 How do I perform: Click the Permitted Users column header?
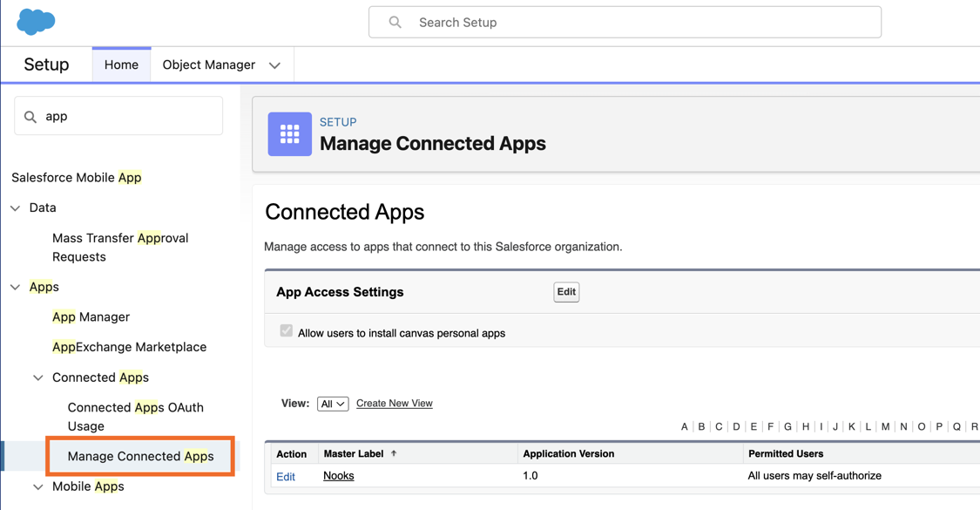[786, 453]
